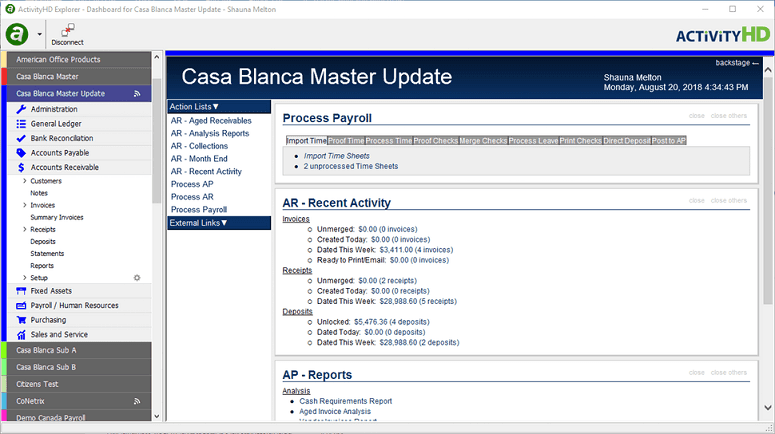Open Unlocked $5,476.36 deposits
The image size is (775, 434).
click(x=392, y=322)
